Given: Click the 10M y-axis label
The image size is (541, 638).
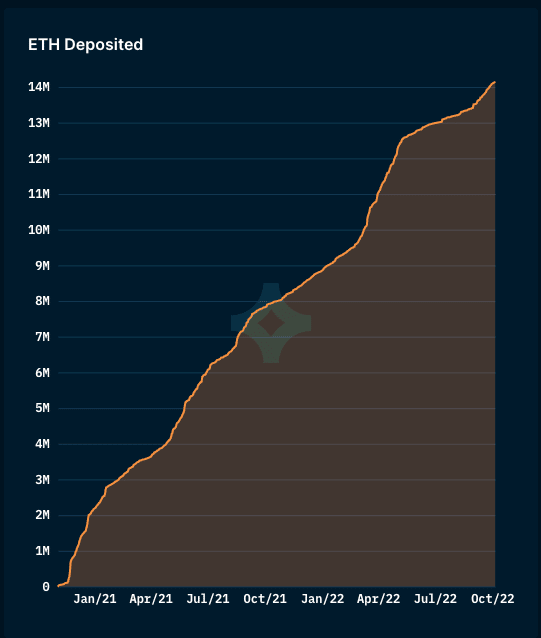Looking at the screenshot, I should [39, 230].
